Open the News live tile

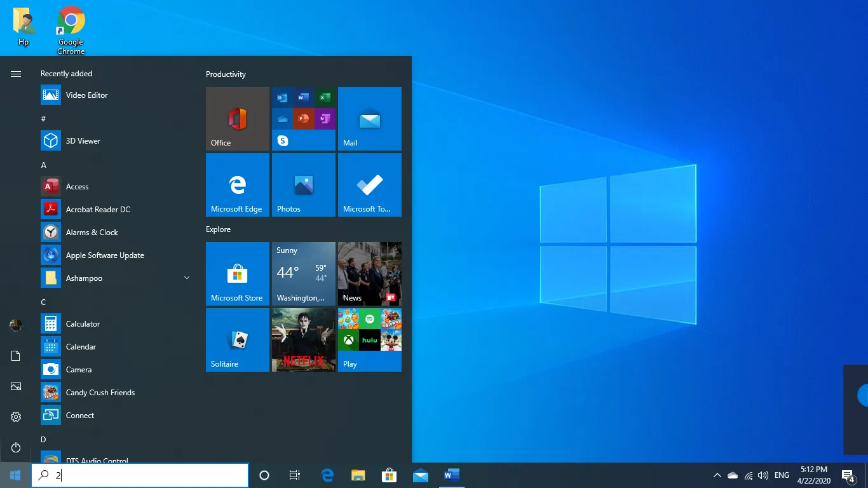pos(370,274)
